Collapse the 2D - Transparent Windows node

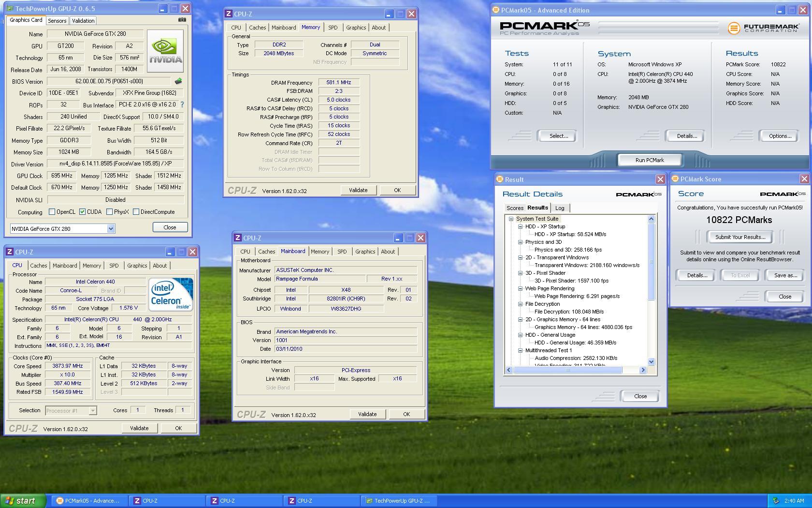520,257
